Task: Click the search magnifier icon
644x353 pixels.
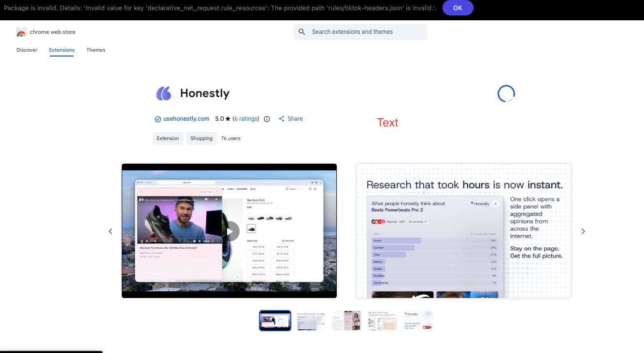Action: coord(302,32)
